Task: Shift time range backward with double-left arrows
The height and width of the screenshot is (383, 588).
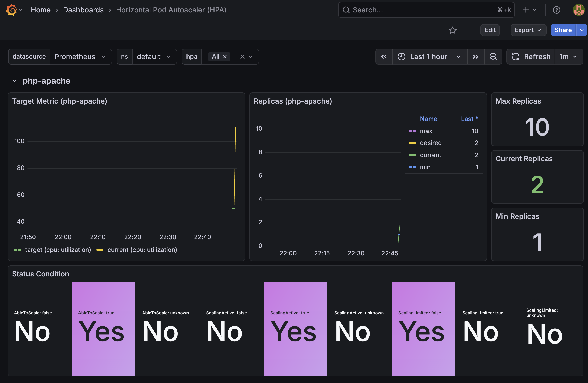Action: [x=384, y=57]
